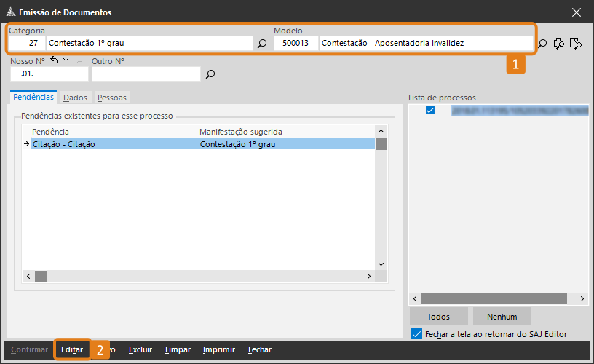Click the rightmost document search icon beside Modelo
The height and width of the screenshot is (364, 594).
[576, 44]
